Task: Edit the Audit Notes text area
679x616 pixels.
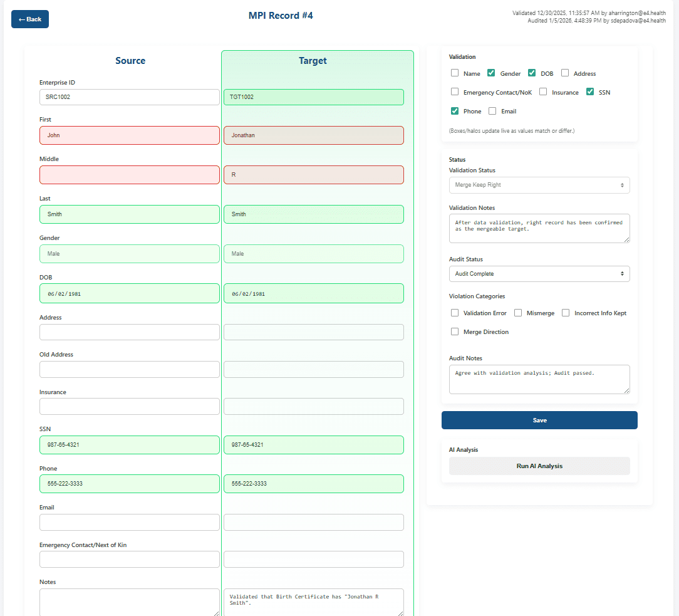Action: click(x=539, y=380)
